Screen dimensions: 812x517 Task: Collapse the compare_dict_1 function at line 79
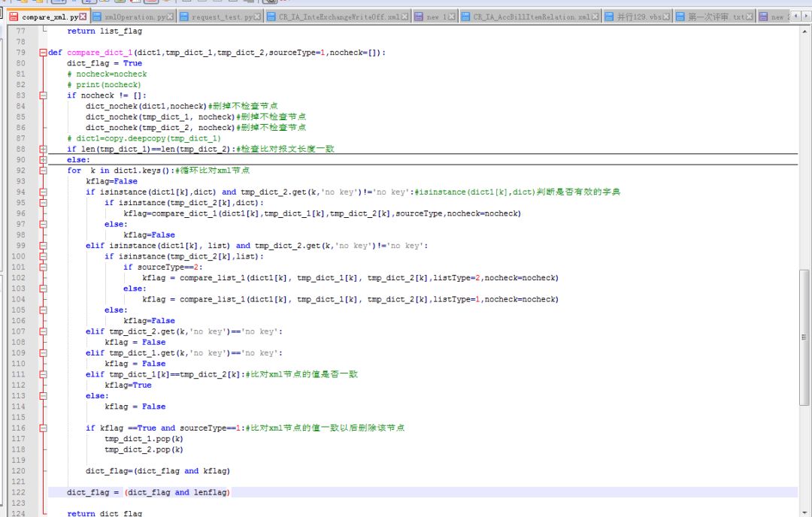43,53
